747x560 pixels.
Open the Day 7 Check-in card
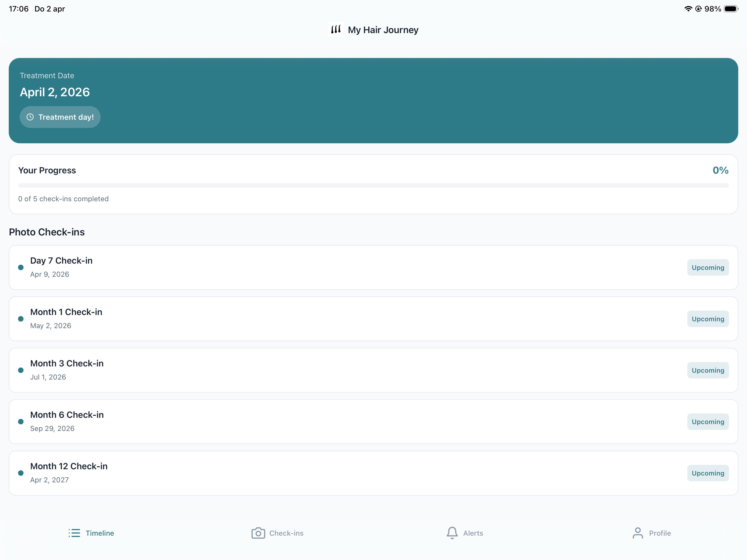(373, 267)
